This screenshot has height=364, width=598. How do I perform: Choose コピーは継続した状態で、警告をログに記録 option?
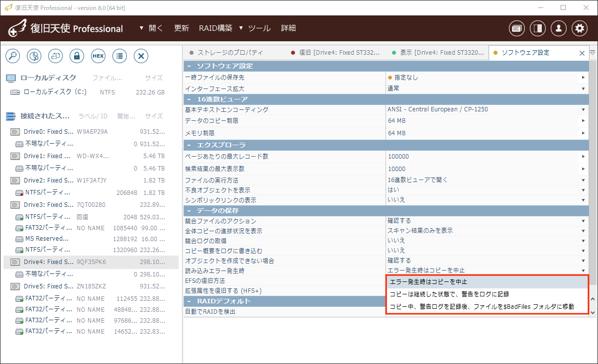pos(487,294)
